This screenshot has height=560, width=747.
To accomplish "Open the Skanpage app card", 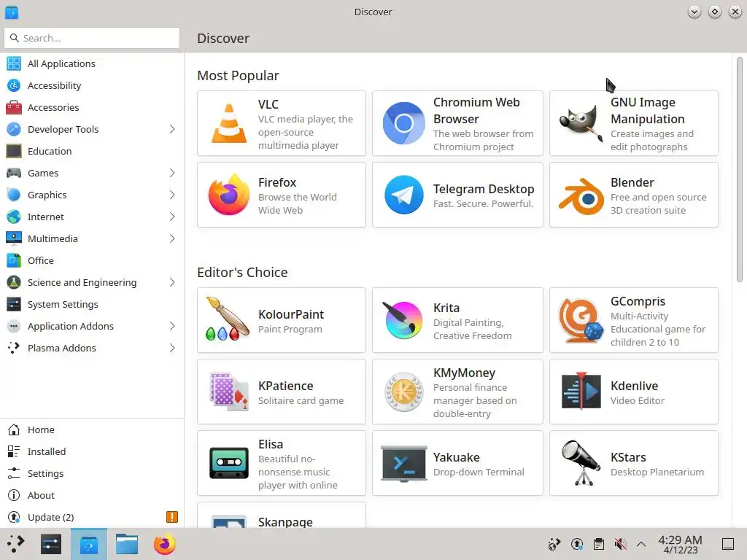I will pyautogui.click(x=282, y=516).
